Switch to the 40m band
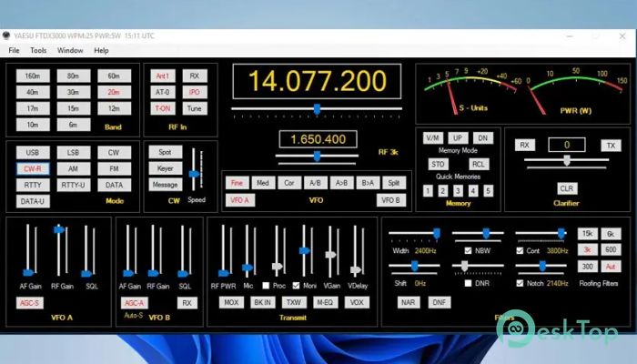 click(33, 92)
